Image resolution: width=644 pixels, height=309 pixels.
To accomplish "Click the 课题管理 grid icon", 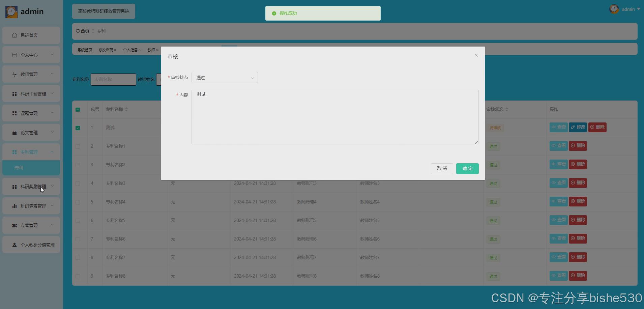I will point(14,113).
